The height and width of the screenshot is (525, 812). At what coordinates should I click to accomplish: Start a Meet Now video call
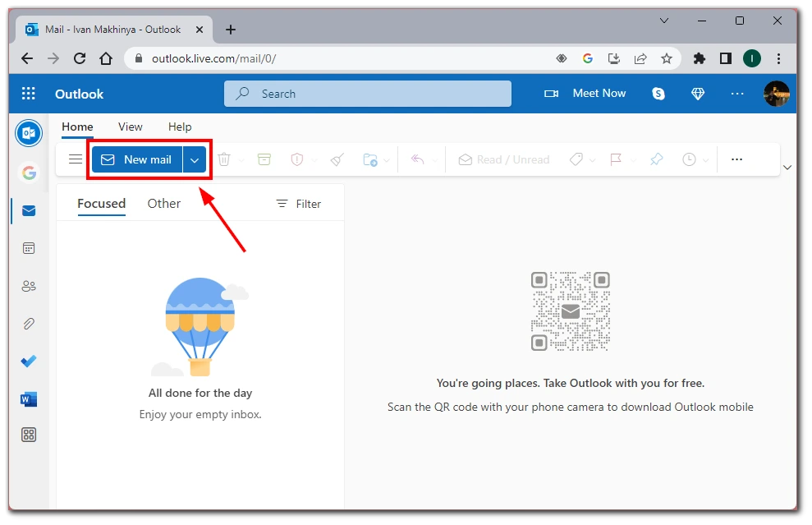[585, 94]
